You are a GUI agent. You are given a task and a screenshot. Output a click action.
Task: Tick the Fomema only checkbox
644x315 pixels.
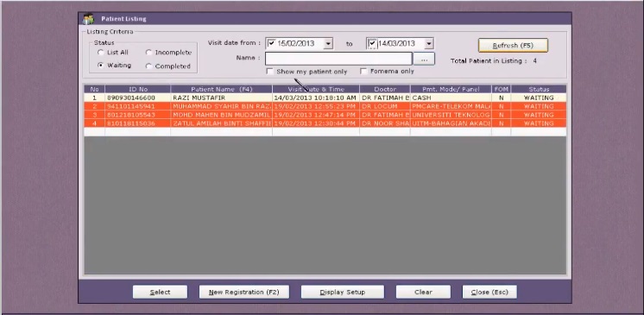point(363,72)
